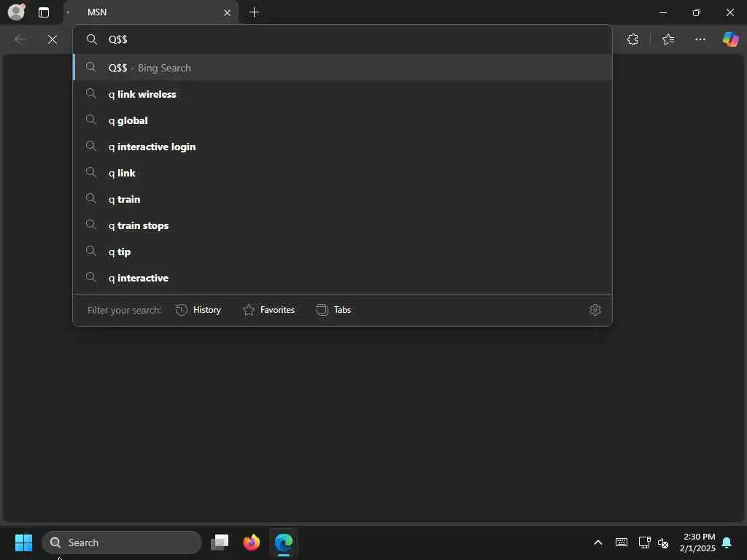Screen dimensions: 747x560
Task: Launch Copilot from the toolbar
Action: click(730, 39)
